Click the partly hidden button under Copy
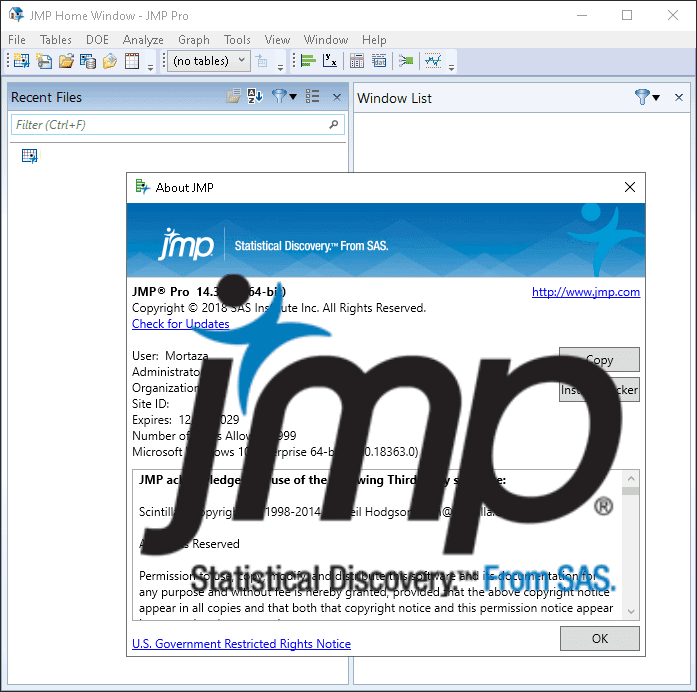 [600, 390]
